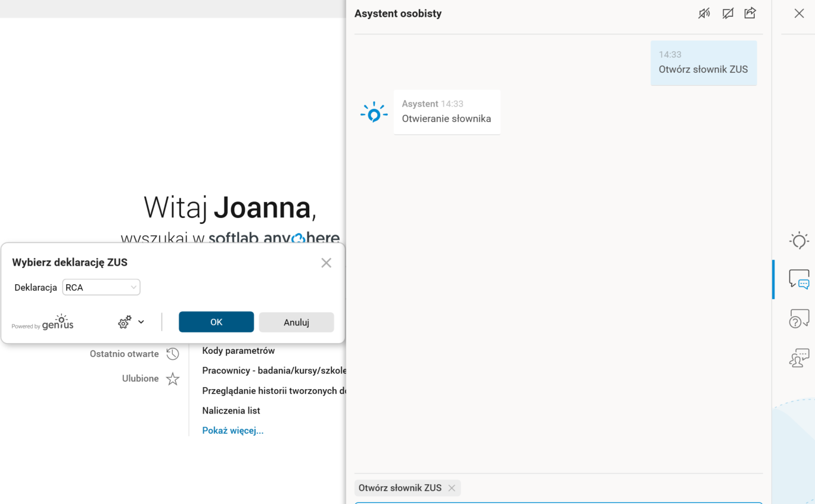The width and height of the screenshot is (815, 504).
Task: Toggle message popup visibility
Action: point(727,13)
